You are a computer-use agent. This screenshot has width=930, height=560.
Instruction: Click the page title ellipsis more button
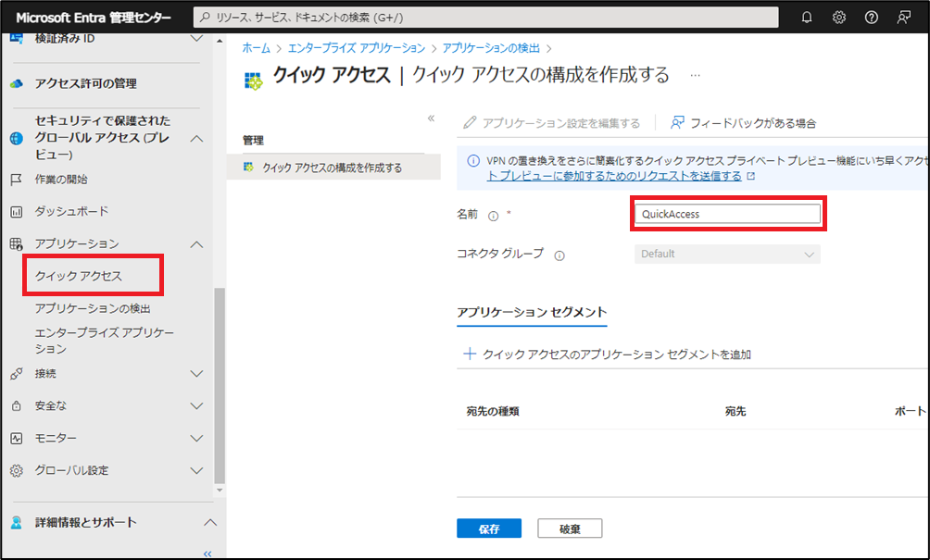(695, 75)
